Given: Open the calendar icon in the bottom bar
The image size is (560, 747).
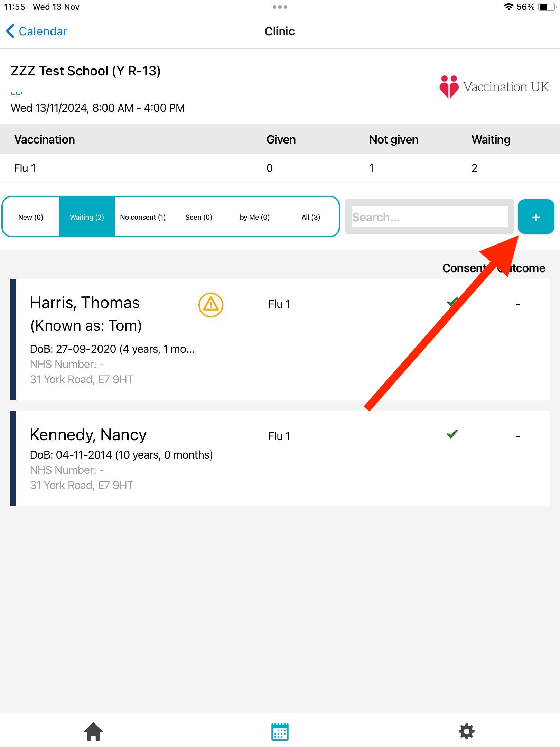Looking at the screenshot, I should click(x=280, y=731).
